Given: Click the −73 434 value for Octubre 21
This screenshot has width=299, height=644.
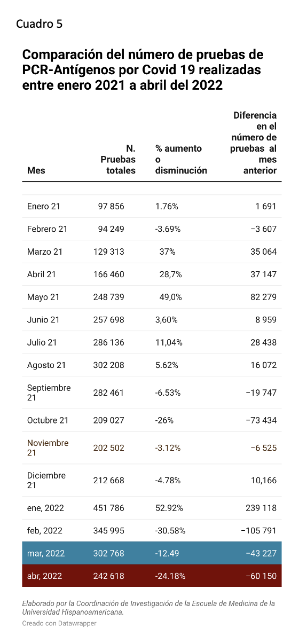Looking at the screenshot, I should click(x=261, y=420).
